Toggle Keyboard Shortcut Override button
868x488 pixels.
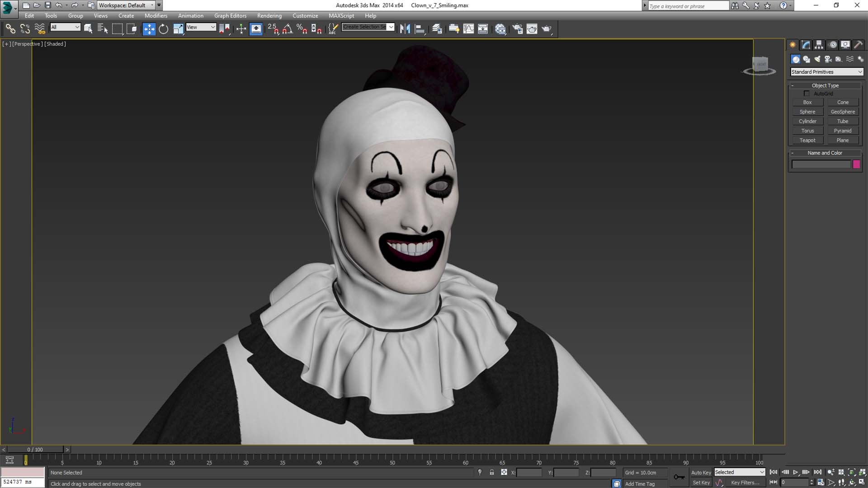click(256, 29)
